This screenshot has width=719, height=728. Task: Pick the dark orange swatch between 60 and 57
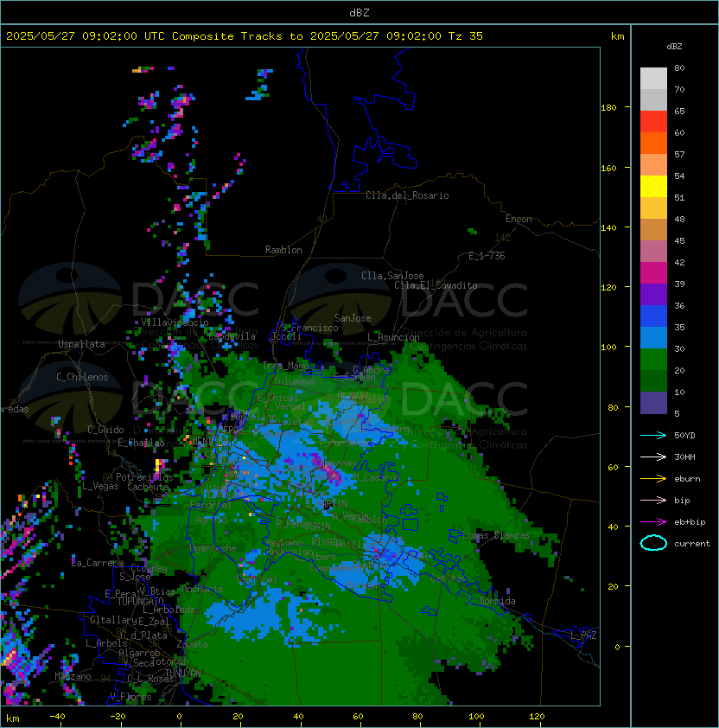tap(653, 144)
